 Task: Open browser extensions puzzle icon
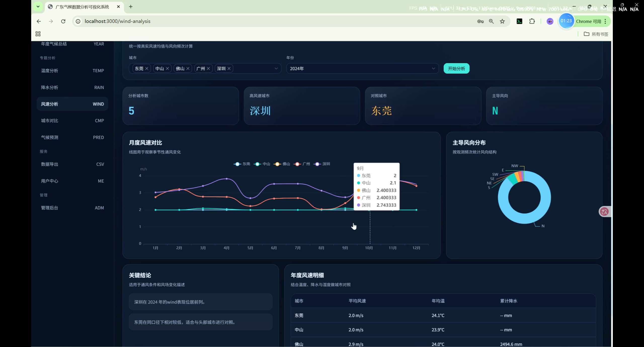click(532, 21)
